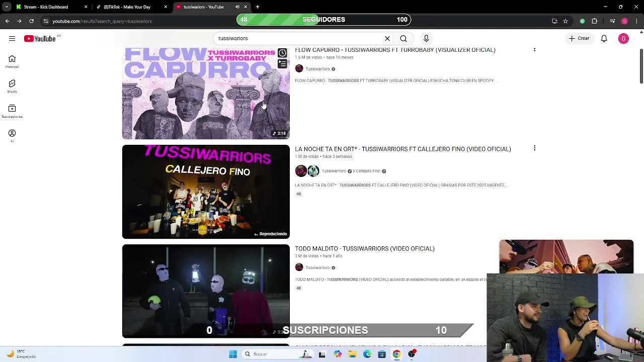Click the taskbar Buscar search box
This screenshot has height=362, width=644.
click(277, 354)
